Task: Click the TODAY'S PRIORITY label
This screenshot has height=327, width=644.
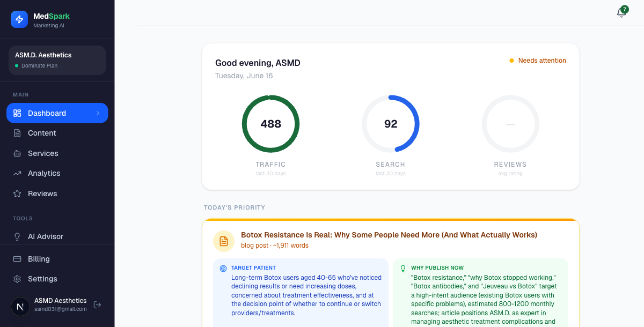Action: (235, 207)
